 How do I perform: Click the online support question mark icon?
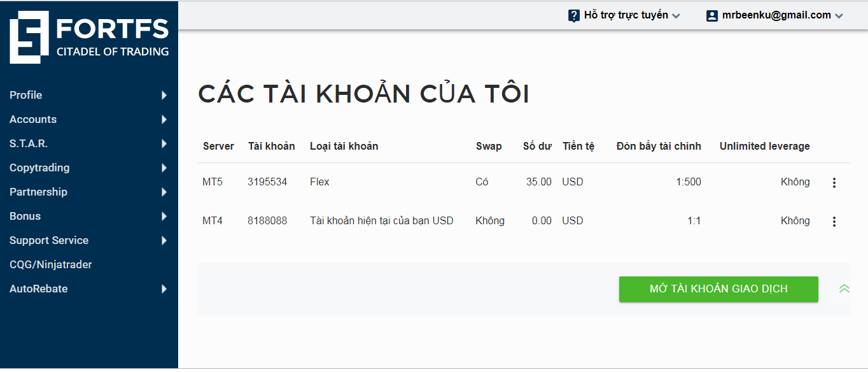point(574,16)
